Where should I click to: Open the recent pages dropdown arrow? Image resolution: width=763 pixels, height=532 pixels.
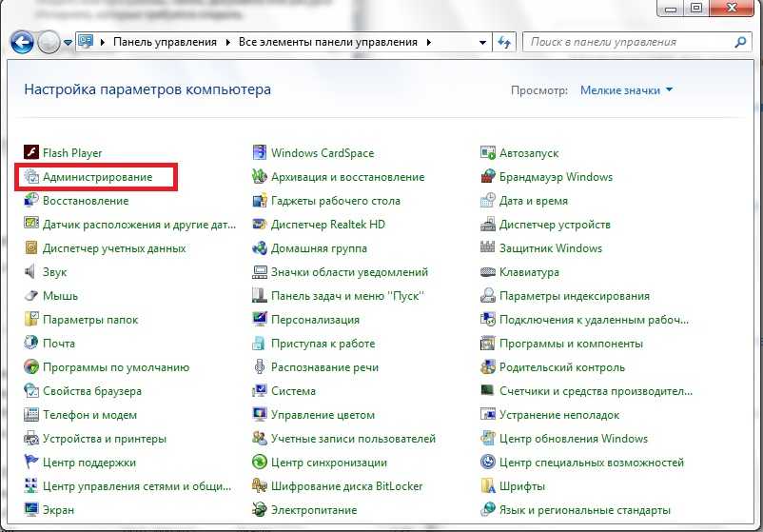pyautogui.click(x=68, y=43)
